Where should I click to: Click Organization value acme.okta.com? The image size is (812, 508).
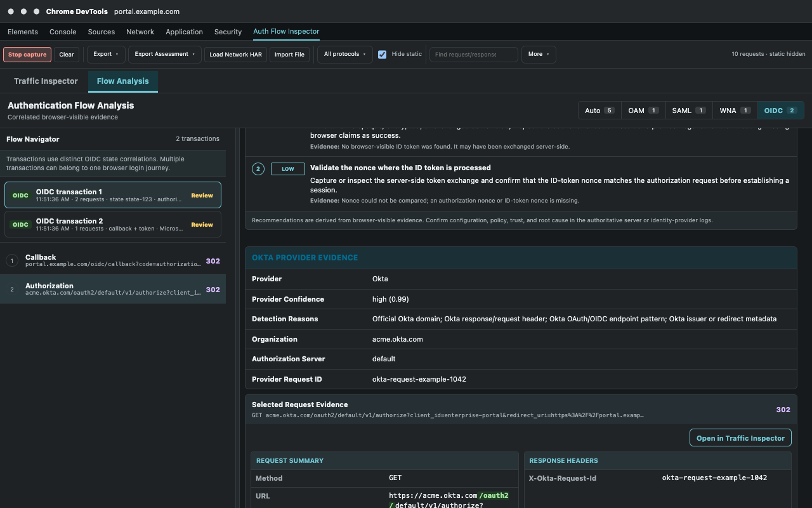(398, 339)
